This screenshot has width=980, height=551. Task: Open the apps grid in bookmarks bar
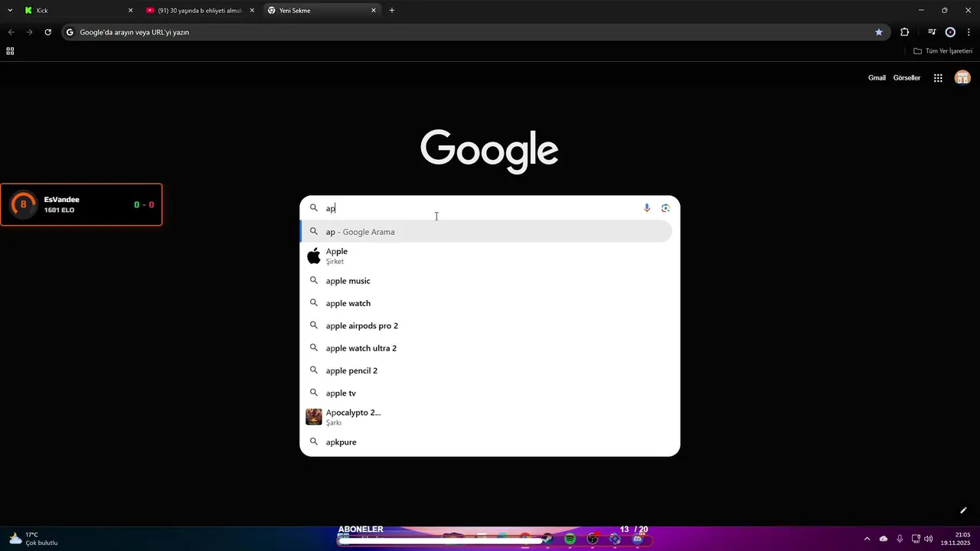tap(10, 51)
